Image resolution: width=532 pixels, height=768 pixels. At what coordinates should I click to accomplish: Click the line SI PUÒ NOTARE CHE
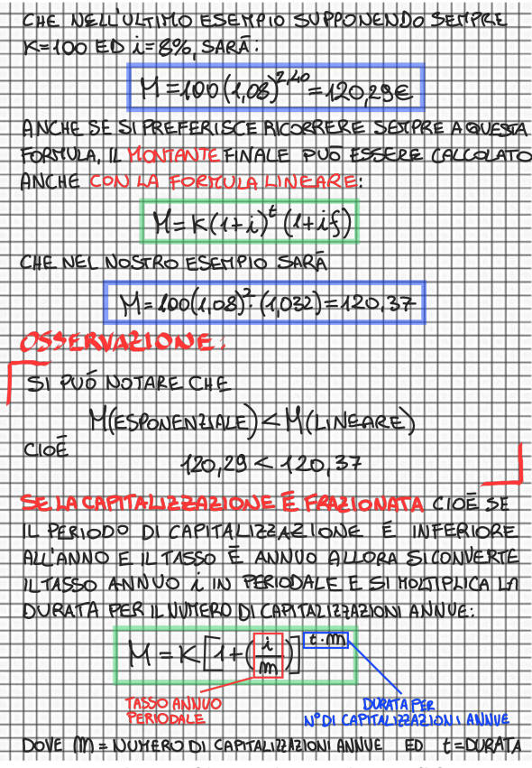tap(128, 383)
